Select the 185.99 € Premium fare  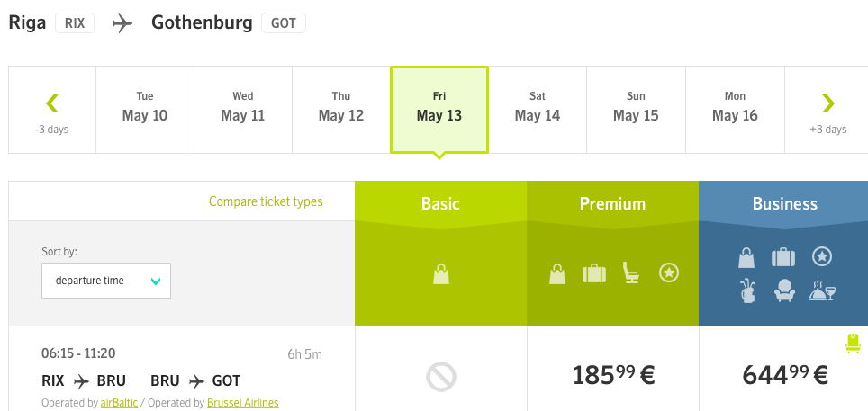tap(613, 376)
